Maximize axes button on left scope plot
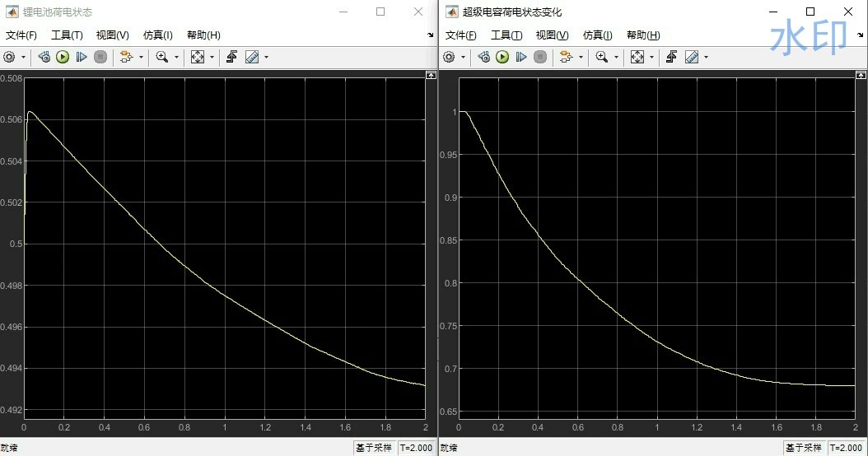This screenshot has height=456, width=868. click(432, 75)
